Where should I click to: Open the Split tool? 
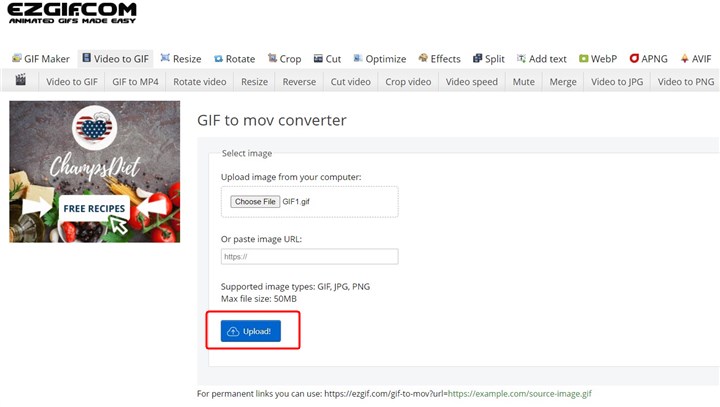click(489, 59)
